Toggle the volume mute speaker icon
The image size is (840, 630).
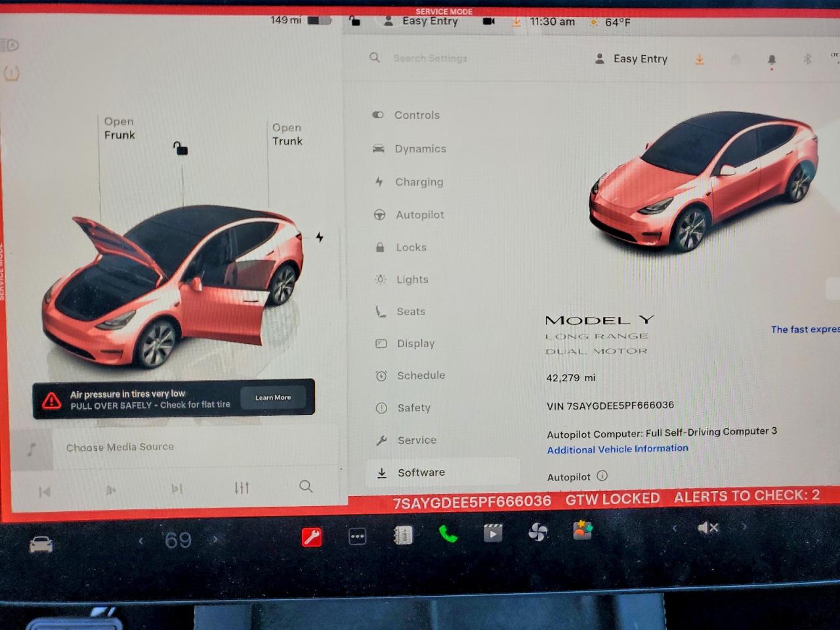click(x=708, y=528)
